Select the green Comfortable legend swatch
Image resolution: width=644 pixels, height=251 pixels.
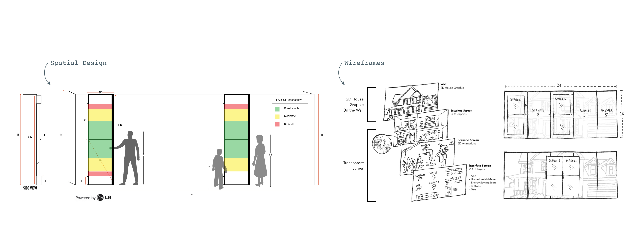tap(277, 109)
